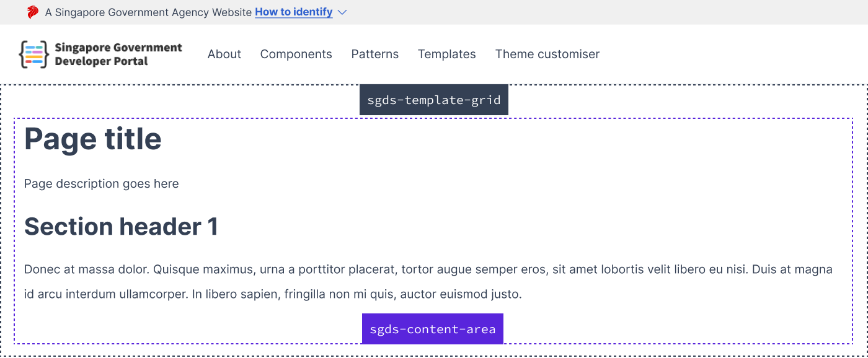
Task: Click the Singapore Government Developer Portal title
Action: pyautogui.click(x=118, y=55)
